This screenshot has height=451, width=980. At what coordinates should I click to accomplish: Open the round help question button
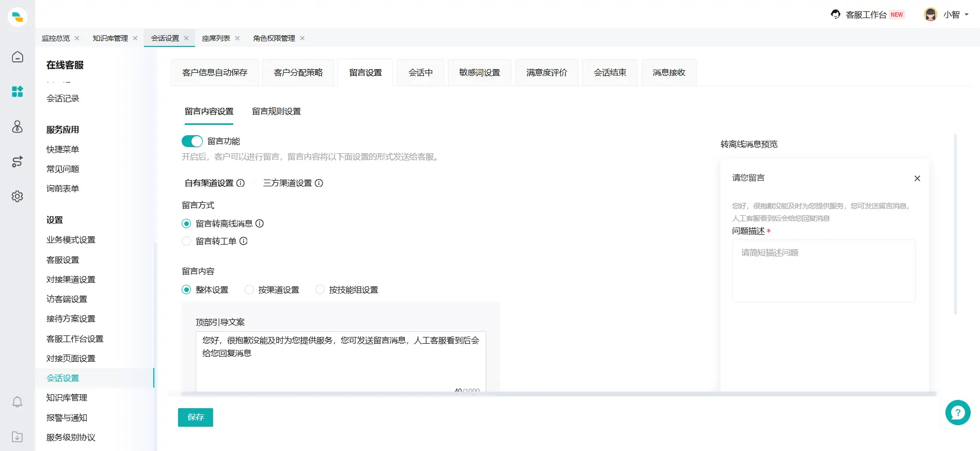pyautogui.click(x=958, y=413)
